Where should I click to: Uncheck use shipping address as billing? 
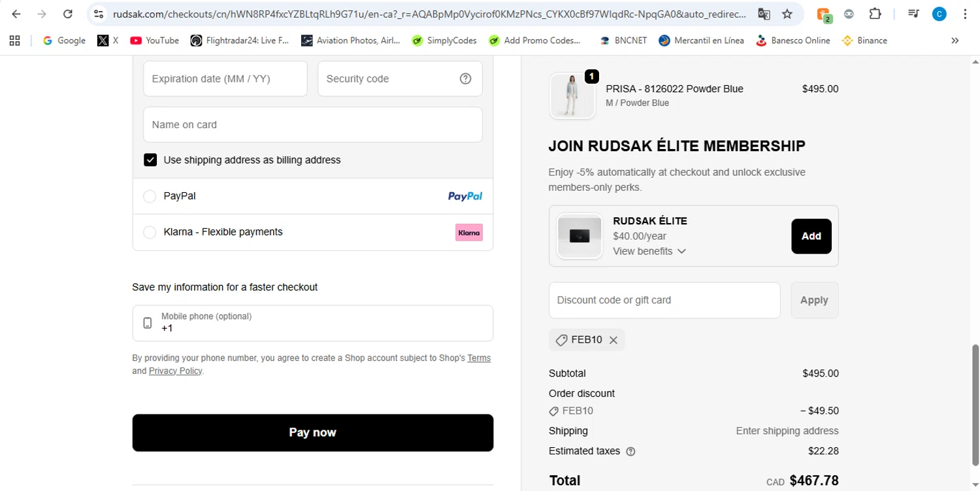[x=150, y=160]
